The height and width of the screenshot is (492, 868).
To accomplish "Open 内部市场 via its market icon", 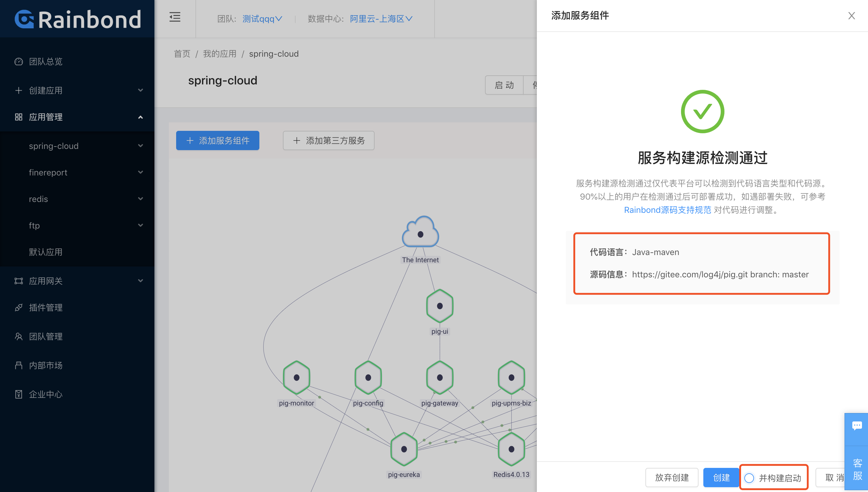I will pos(19,365).
